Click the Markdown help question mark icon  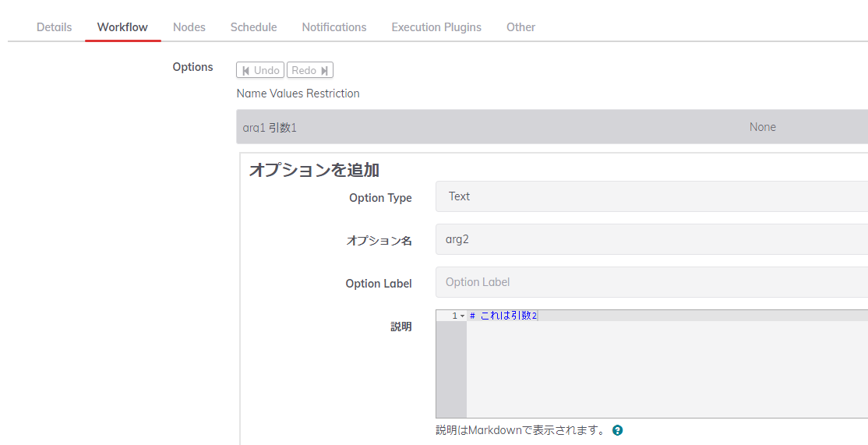coord(618,430)
